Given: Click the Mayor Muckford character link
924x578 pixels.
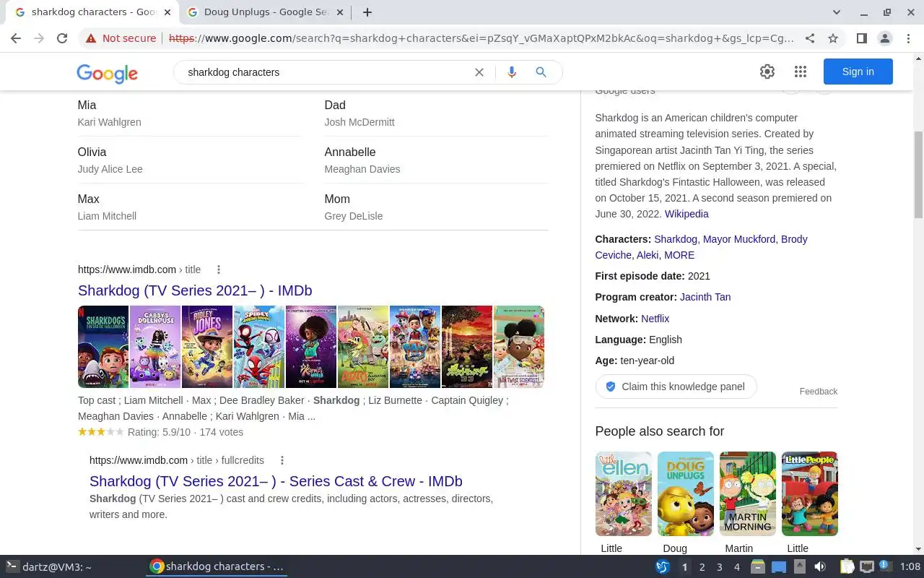Looking at the screenshot, I should click(x=739, y=239).
